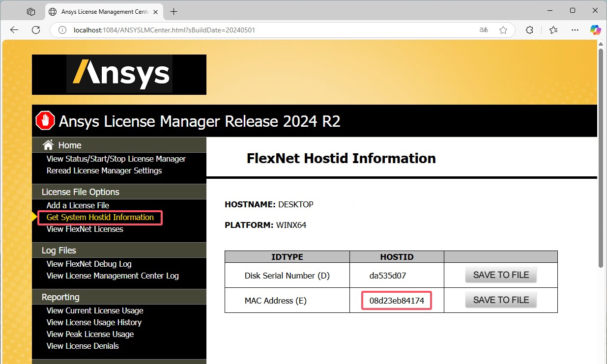607x364 pixels.
Task: Click the page vertical scrollbar
Action: tap(601, 157)
